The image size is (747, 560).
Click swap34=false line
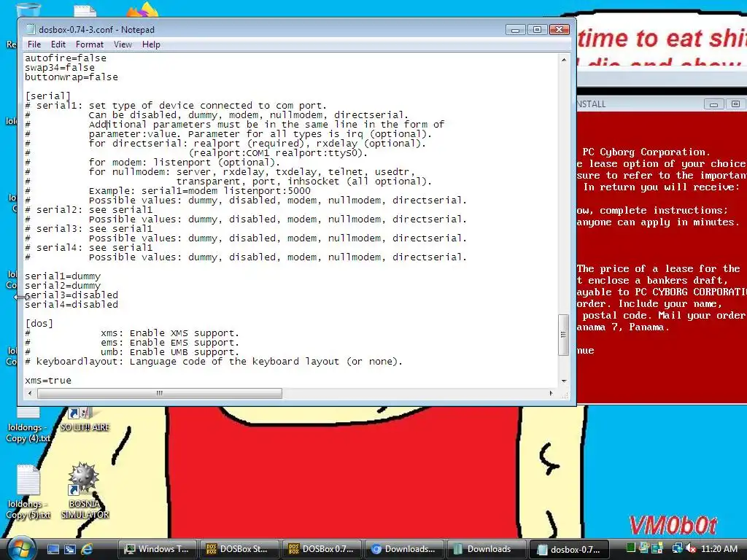[60, 68]
